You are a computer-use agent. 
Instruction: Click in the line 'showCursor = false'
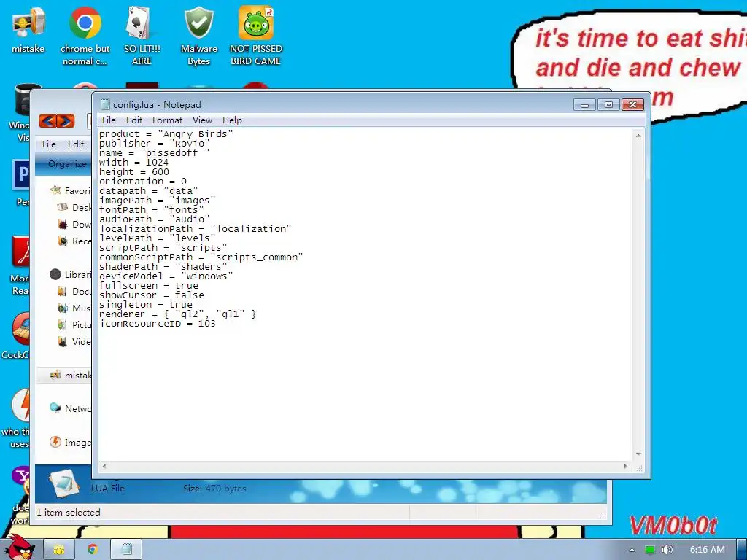click(x=152, y=295)
